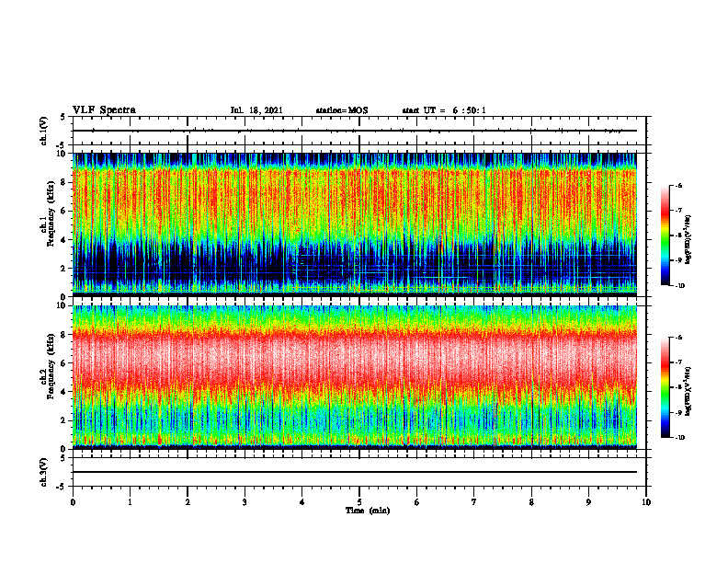Click tick label "3" on Time axis
Viewport: 728px width, 563px height.
pos(245,502)
